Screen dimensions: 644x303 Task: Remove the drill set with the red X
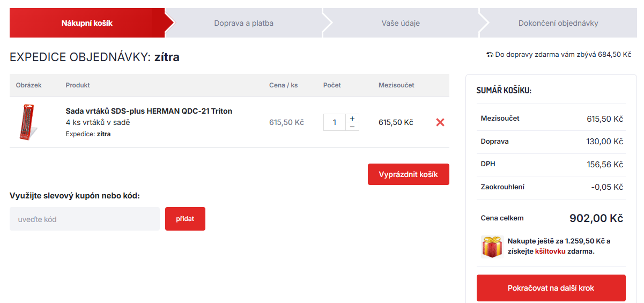[x=440, y=122]
